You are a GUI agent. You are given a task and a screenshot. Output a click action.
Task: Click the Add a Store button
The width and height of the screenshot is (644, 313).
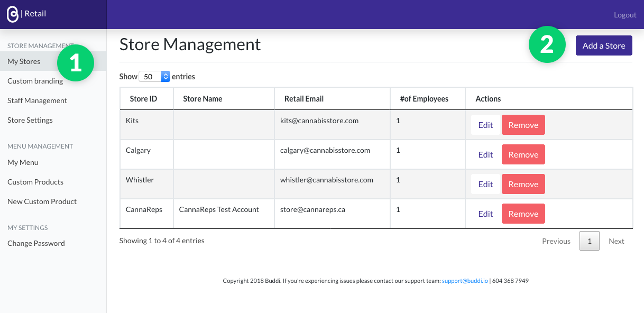tap(604, 46)
